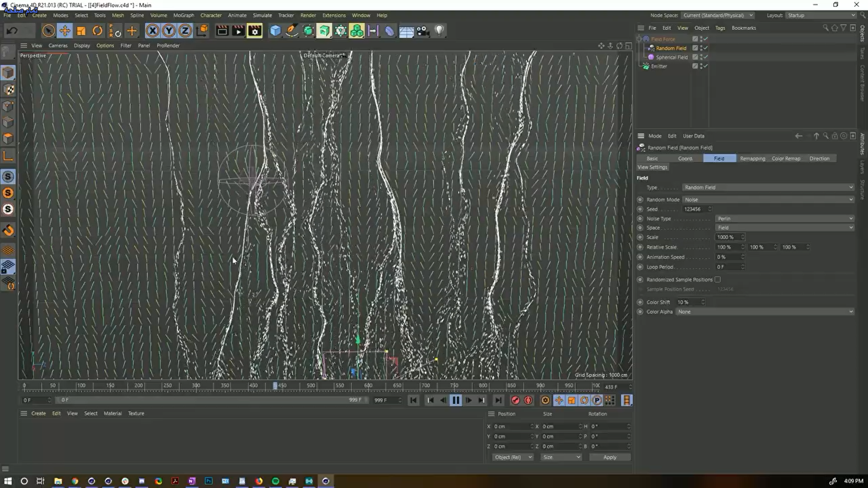Open the MoGraph menu

[x=184, y=15]
